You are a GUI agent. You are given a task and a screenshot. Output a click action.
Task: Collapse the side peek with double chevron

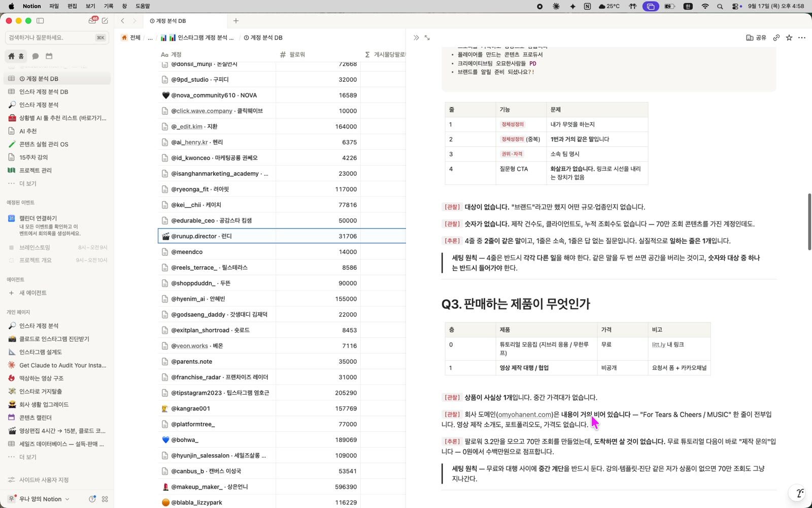(416, 38)
